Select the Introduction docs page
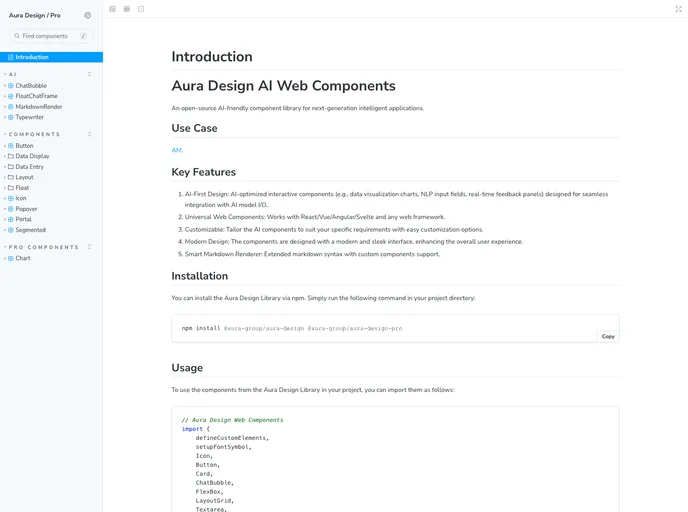The height and width of the screenshot is (512, 688). click(x=51, y=57)
